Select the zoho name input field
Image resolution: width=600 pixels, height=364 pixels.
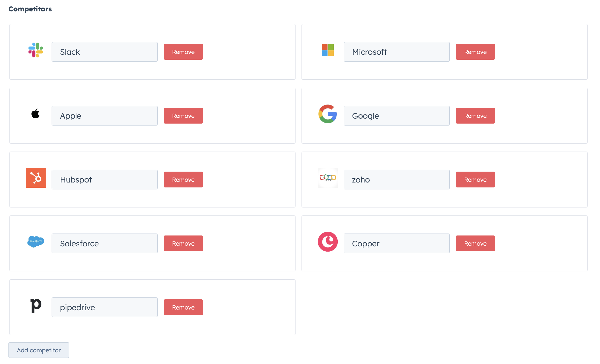[396, 179]
